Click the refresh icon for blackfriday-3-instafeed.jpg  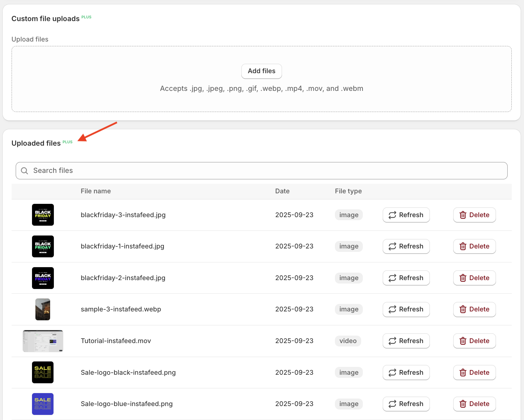click(392, 215)
